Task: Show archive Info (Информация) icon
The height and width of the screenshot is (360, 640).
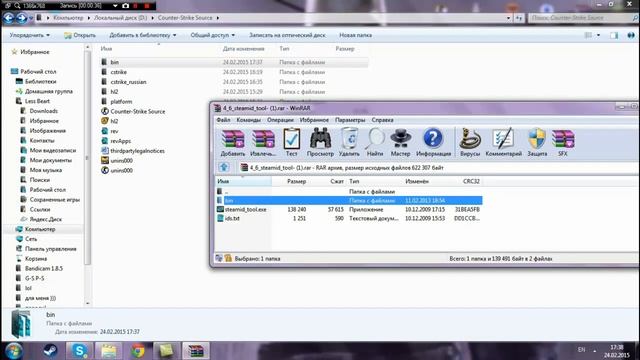Action: 433,142
